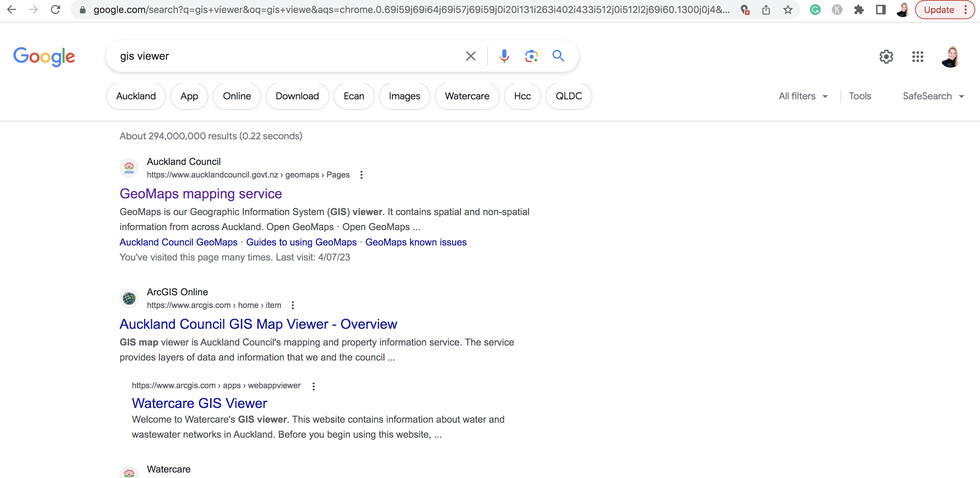Search by image with Lens icon
980x478 pixels.
tap(531, 56)
